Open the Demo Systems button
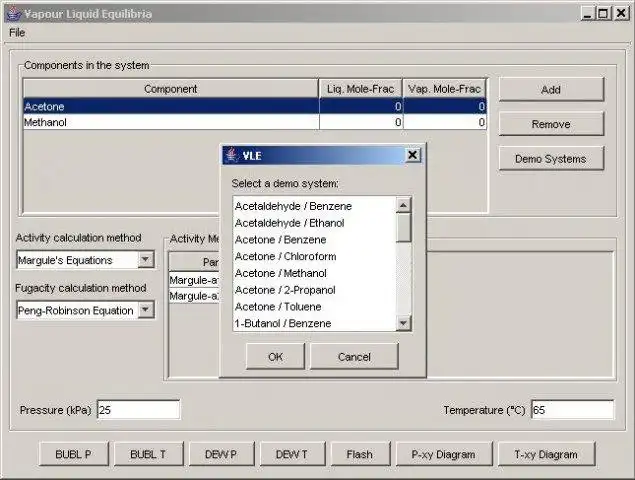635x480 pixels. click(x=551, y=159)
